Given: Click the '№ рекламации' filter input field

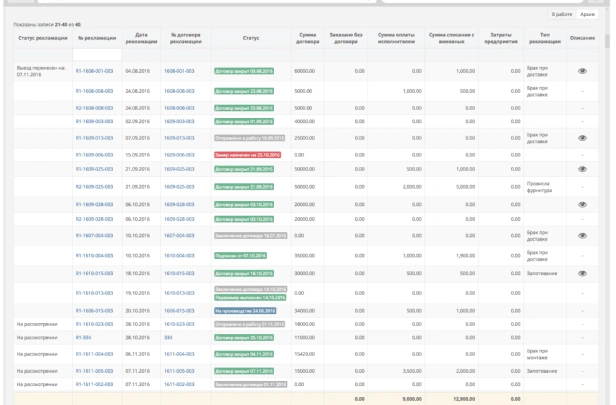Looking at the screenshot, I should tap(96, 54).
